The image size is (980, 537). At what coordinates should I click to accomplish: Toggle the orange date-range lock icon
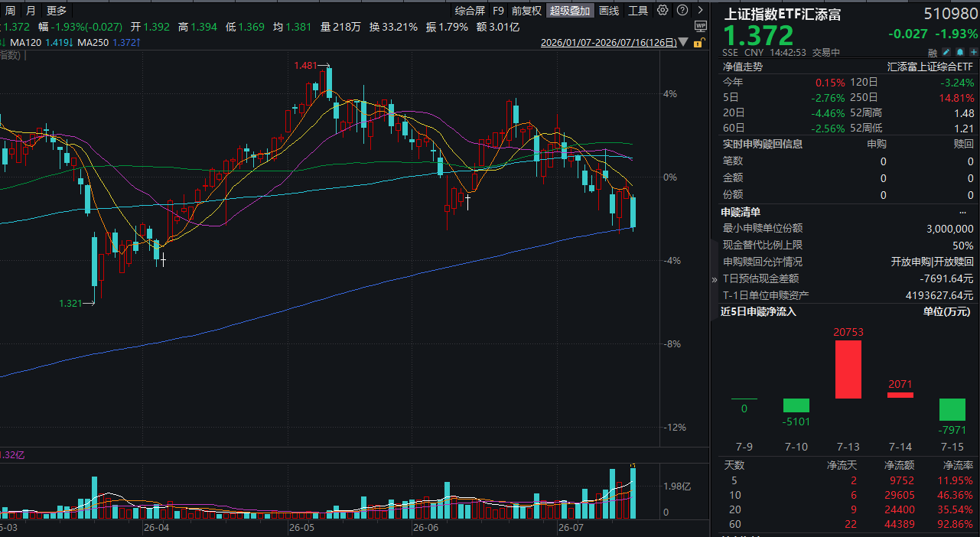coord(698,43)
